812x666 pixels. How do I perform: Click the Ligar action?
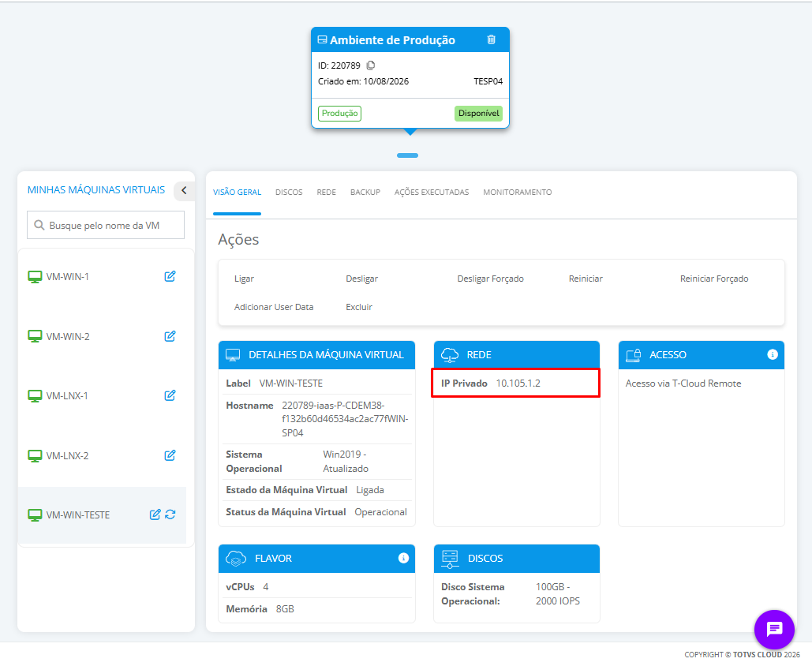tap(244, 279)
